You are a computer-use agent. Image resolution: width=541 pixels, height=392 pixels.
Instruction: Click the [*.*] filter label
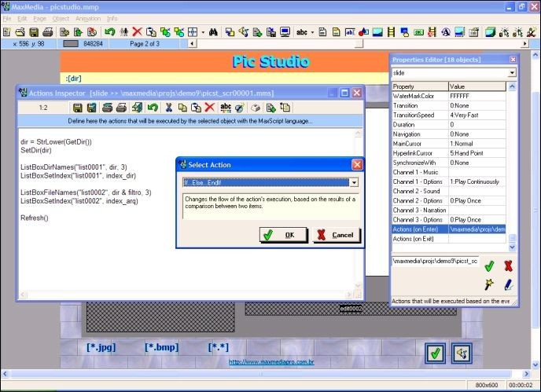coord(219,347)
